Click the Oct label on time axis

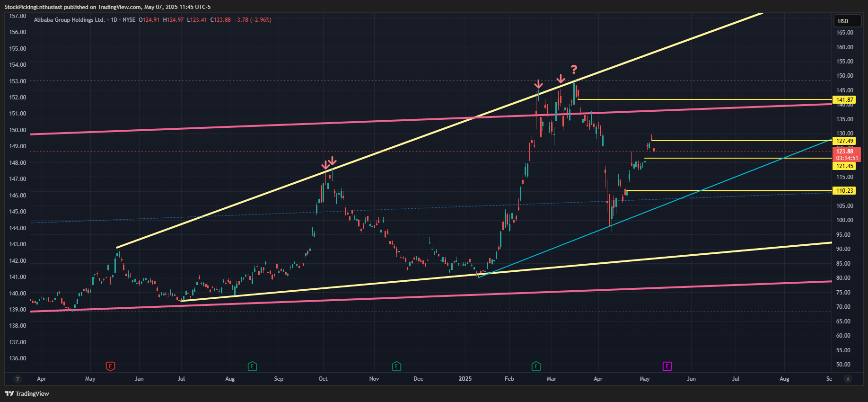tap(323, 379)
